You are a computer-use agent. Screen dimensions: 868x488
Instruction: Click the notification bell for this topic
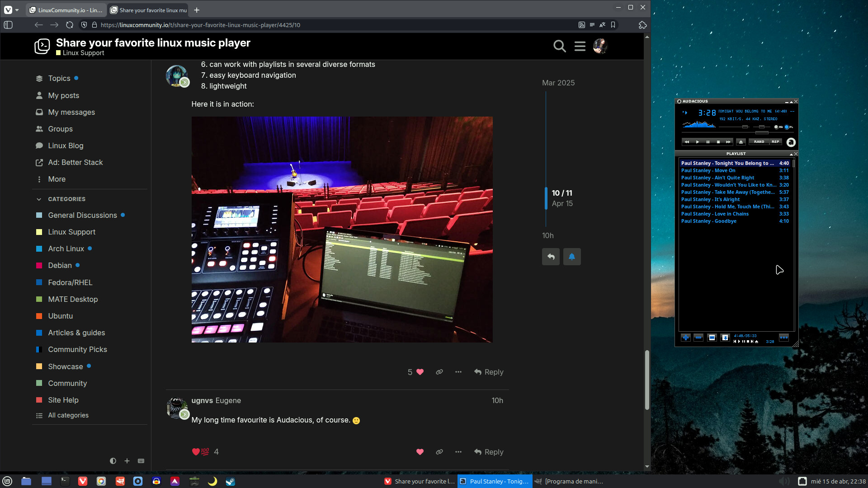click(572, 257)
